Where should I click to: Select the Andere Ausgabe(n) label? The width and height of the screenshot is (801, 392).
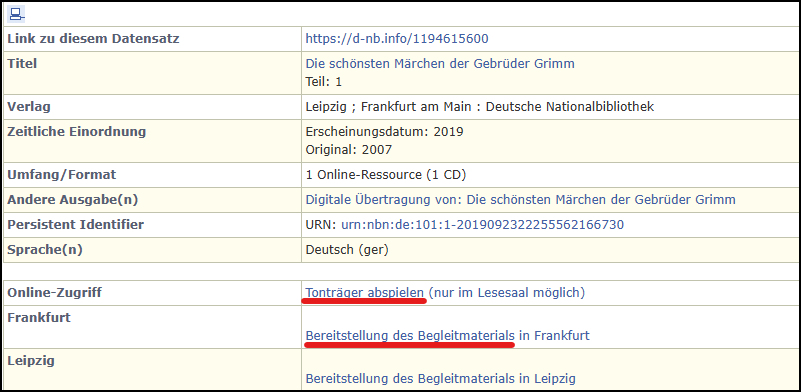click(73, 199)
